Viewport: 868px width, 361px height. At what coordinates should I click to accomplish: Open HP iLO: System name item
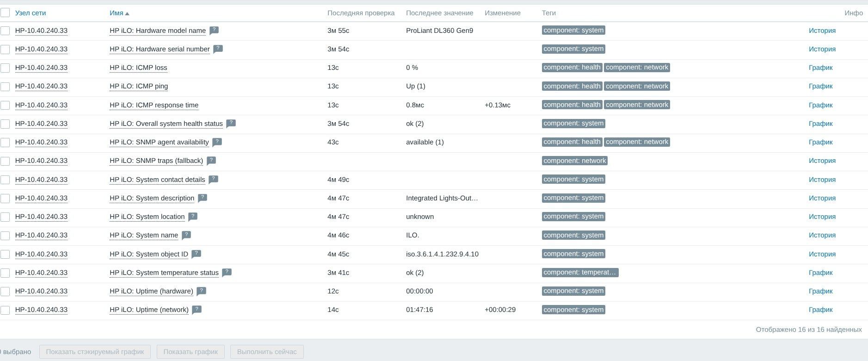click(144, 235)
